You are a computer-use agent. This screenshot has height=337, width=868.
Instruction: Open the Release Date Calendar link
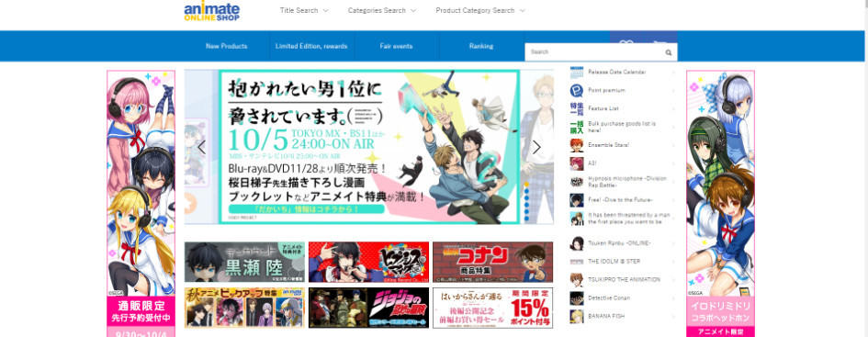click(x=616, y=72)
